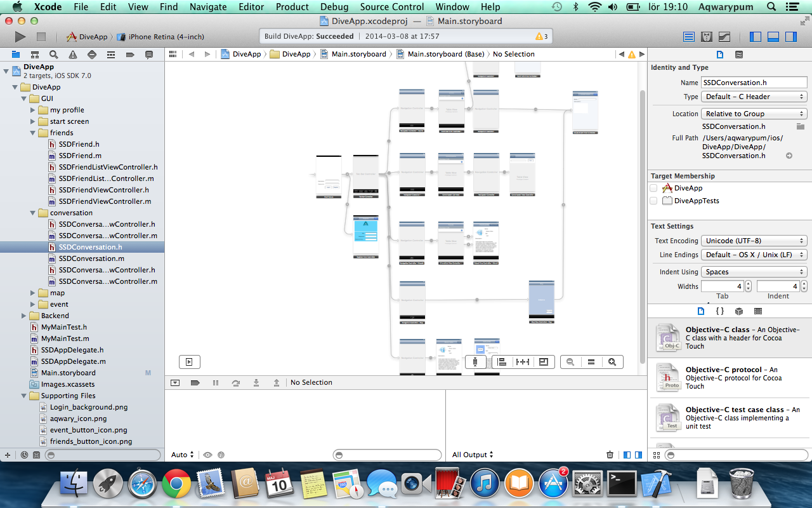This screenshot has width=812, height=508.
Task: Stop the running task in the toolbar
Action: tap(41, 37)
